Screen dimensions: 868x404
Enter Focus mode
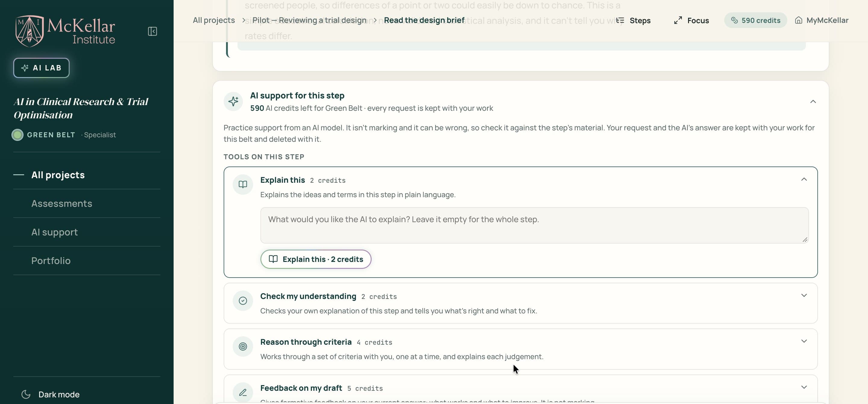(x=691, y=20)
